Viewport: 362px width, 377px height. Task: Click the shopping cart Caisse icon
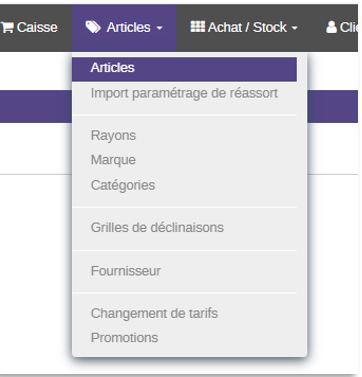click(7, 27)
